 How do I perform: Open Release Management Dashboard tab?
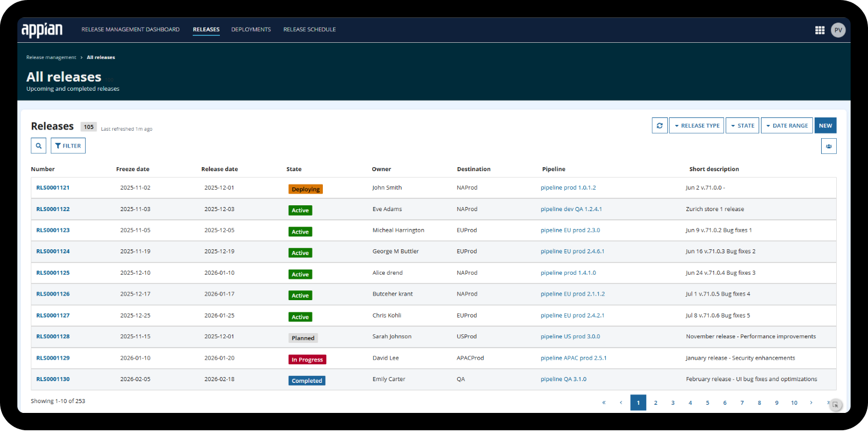130,29
